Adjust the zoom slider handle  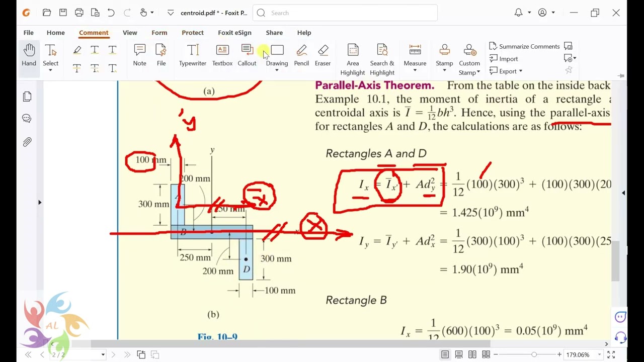point(534,355)
